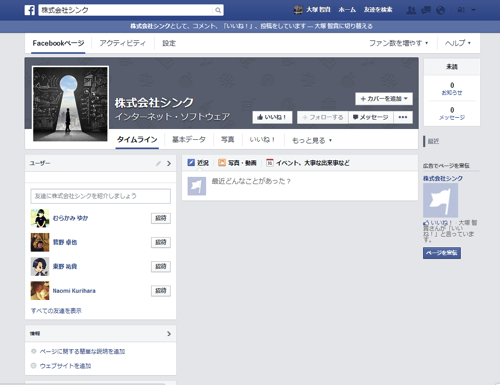Click すべての友達を表示 link
The image size is (500, 385).
click(x=56, y=311)
